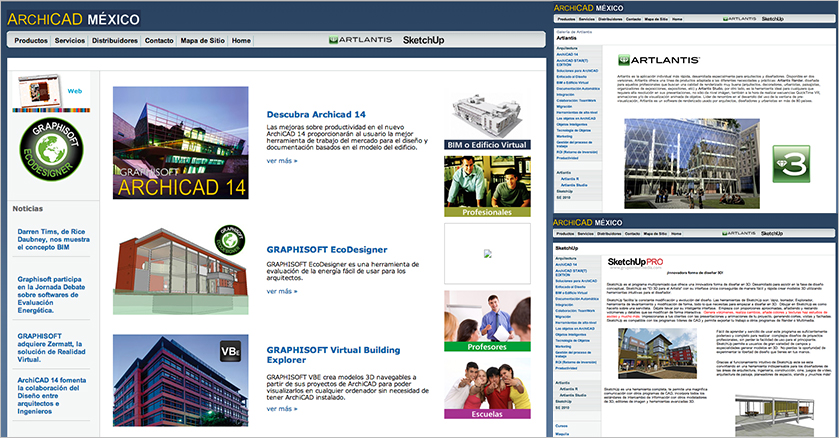Click the EcoDesigner red building illustration
Image resolution: width=839 pixels, height=438 pixels.
180,265
